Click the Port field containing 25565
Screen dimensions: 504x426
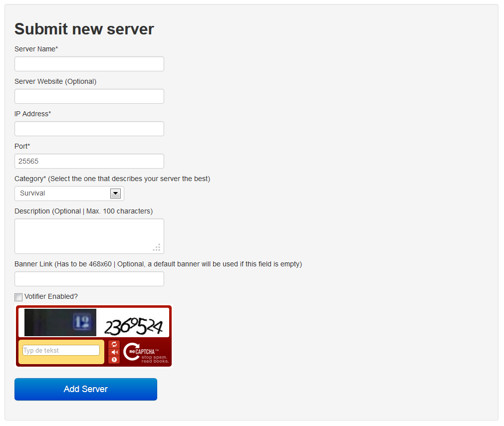(x=89, y=161)
